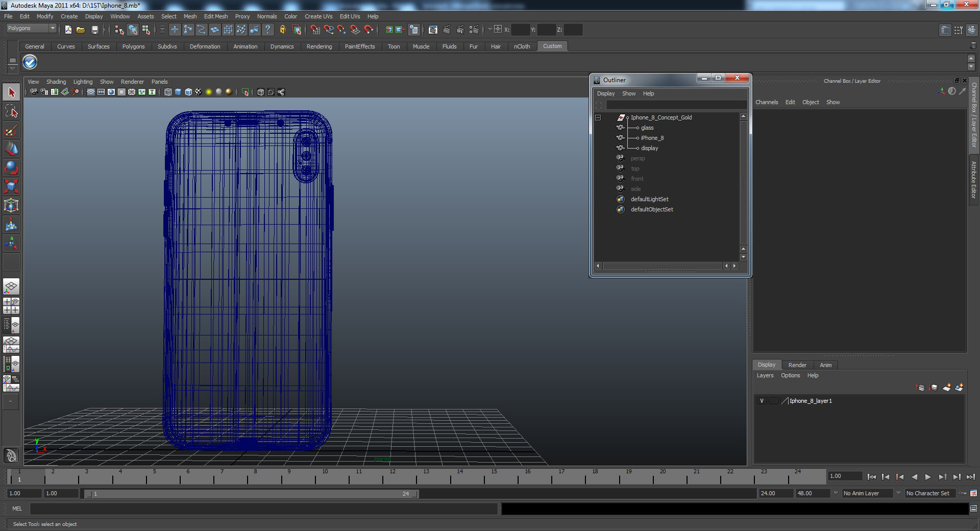
Task: Create a new scene from the status line
Action: coord(68,30)
